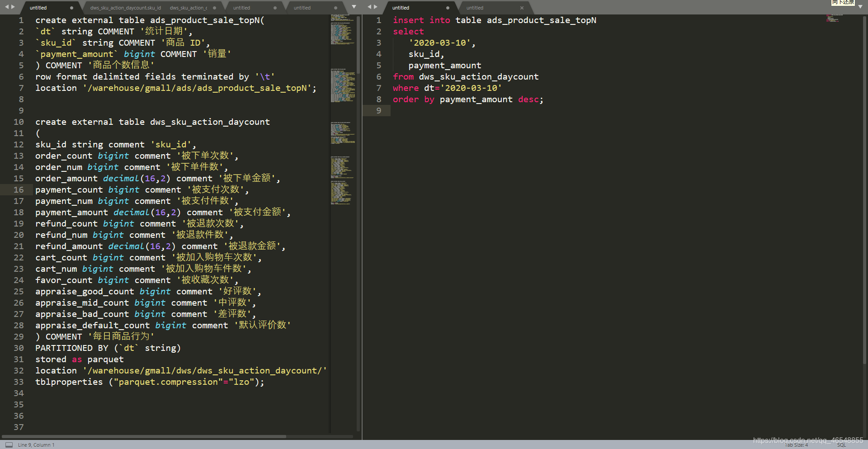Open the SQL syntax selector in status bar
Screen dimensions: 868x449
point(841,445)
